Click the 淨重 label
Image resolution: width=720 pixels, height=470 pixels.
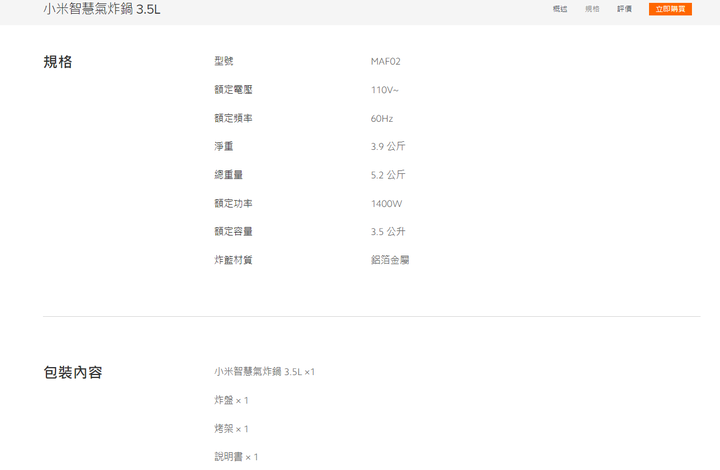coord(224,146)
